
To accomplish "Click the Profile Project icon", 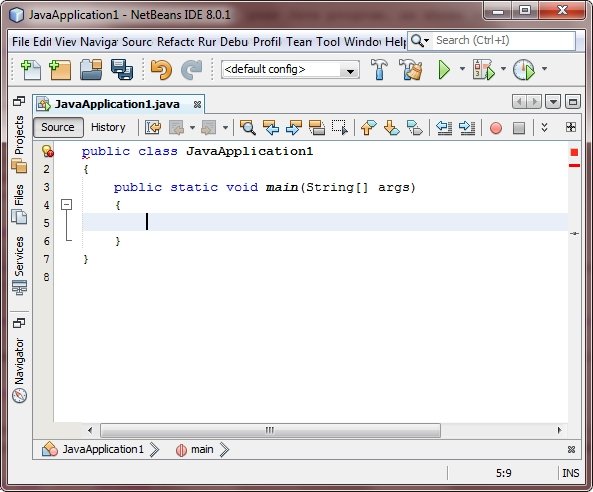I will pos(524,70).
